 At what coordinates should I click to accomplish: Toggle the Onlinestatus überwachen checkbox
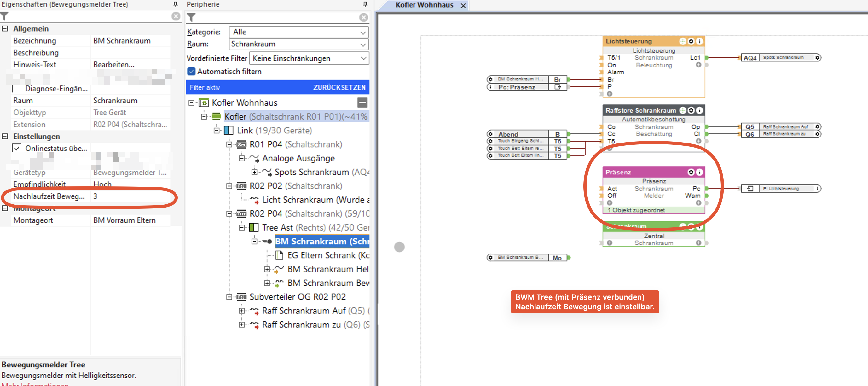click(17, 148)
